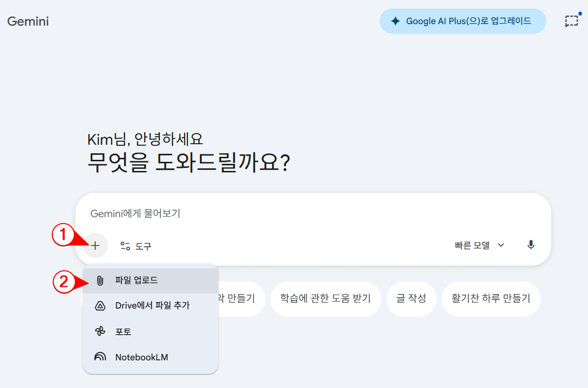Open the 도구 tools menu
Image resolution: width=588 pixels, height=388 pixels.
click(136, 246)
